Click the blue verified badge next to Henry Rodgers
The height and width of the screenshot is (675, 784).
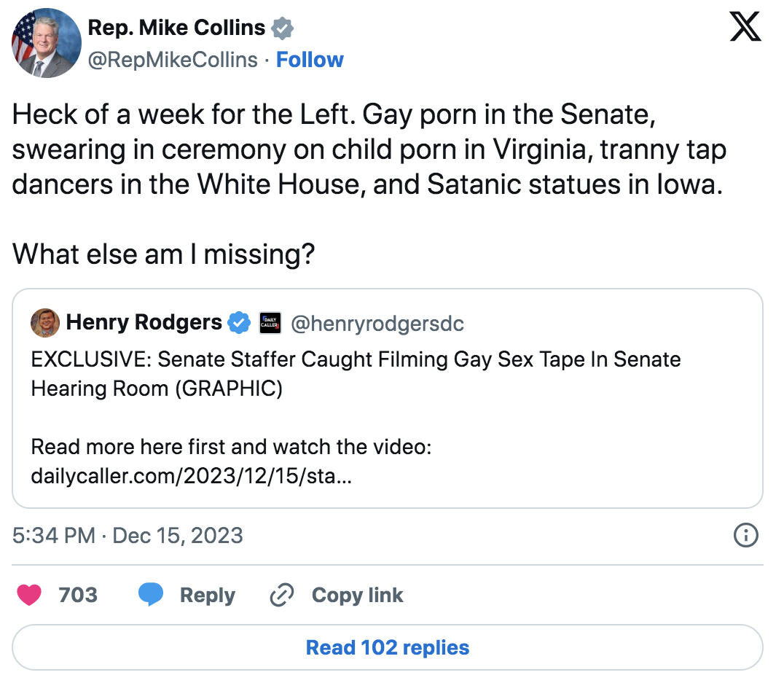pyautogui.click(x=239, y=322)
